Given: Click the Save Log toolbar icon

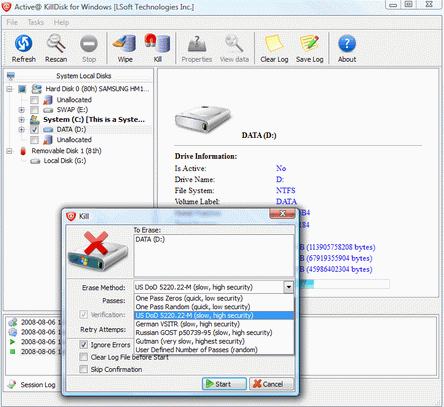Looking at the screenshot, I should 309,43.
